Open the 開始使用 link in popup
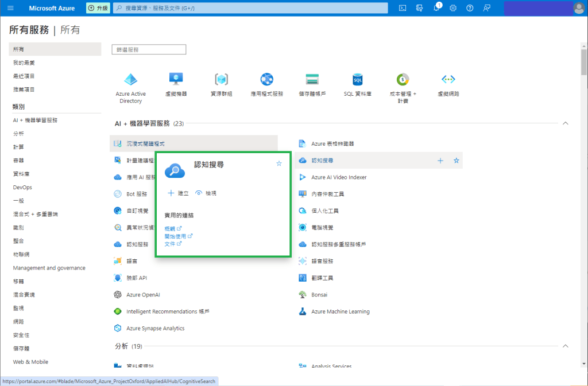The height and width of the screenshot is (386, 588). click(175, 236)
